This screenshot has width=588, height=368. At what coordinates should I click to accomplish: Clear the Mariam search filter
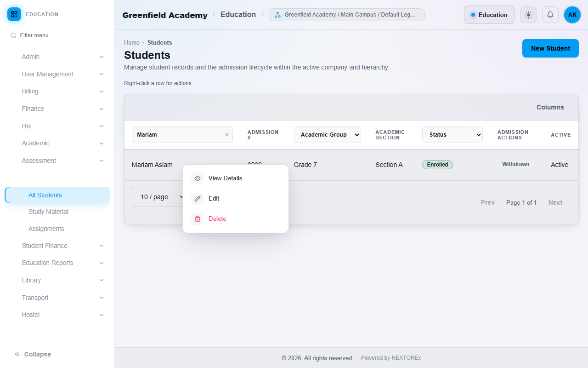(226, 135)
